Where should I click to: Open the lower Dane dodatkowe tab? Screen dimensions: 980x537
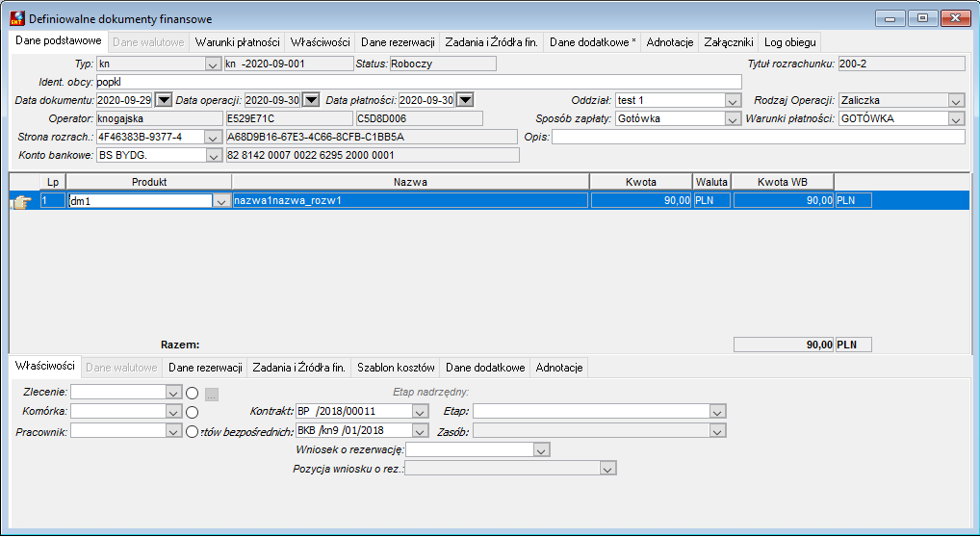(485, 368)
